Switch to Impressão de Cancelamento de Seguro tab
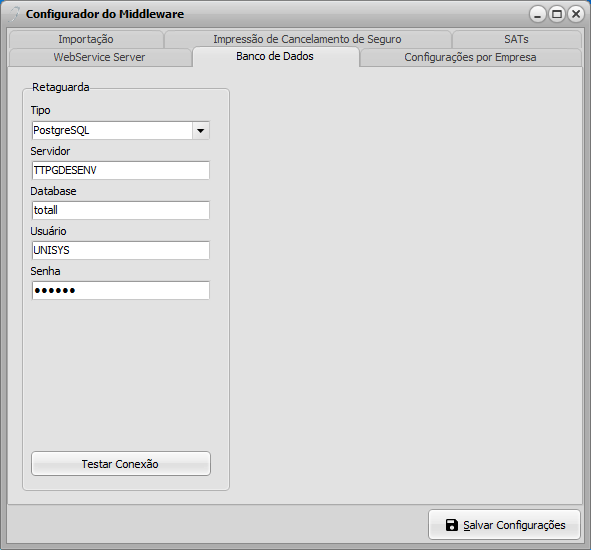 coord(307,39)
